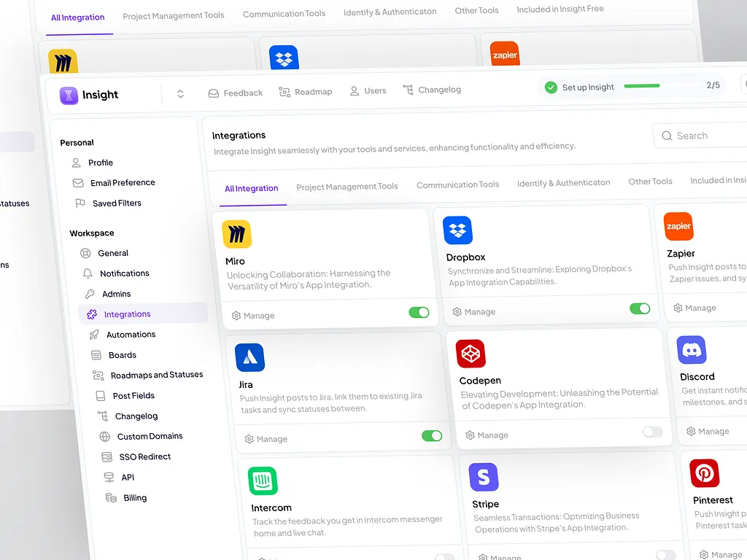Click the Intercom app icon

[263, 481]
